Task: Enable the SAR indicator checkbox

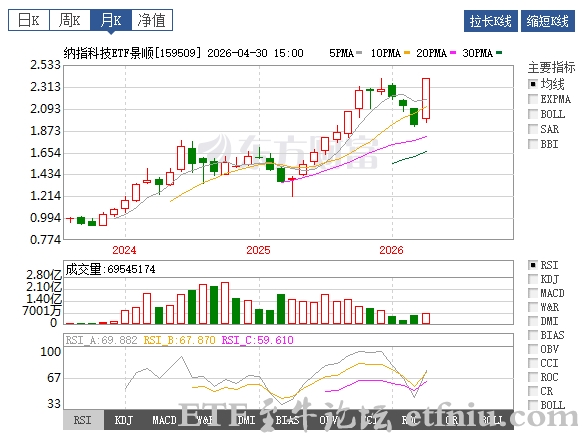Action: [x=533, y=129]
